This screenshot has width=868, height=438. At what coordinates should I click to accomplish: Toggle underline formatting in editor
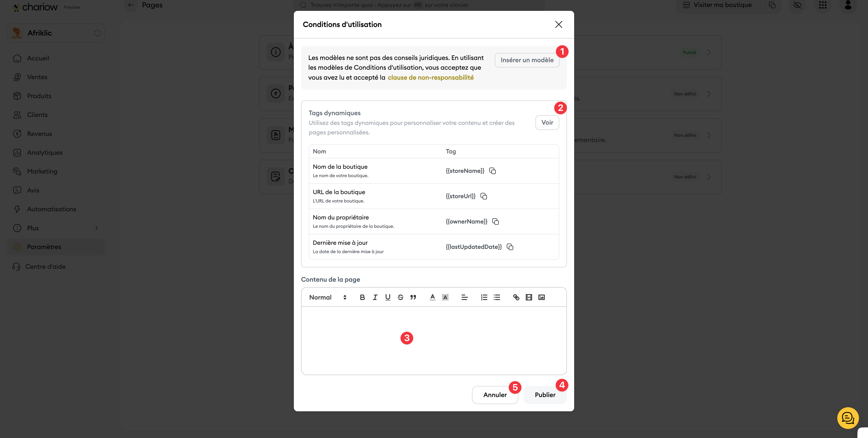(388, 297)
